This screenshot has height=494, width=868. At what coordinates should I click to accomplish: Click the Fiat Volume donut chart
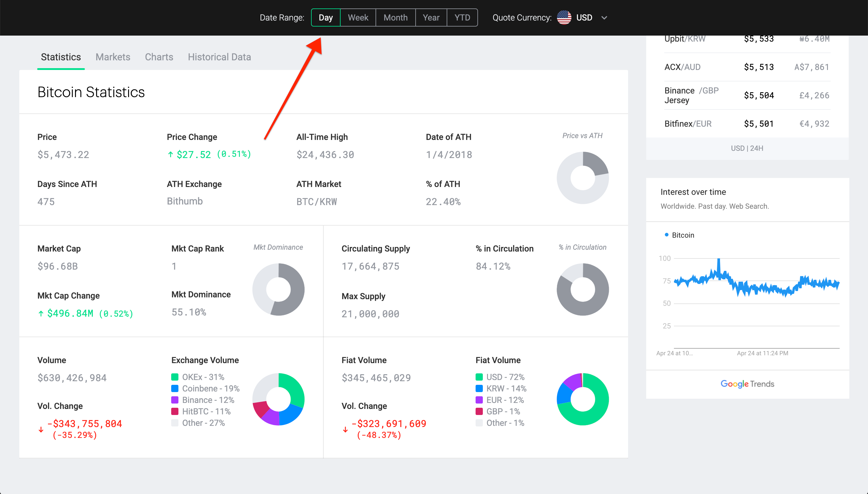click(583, 399)
